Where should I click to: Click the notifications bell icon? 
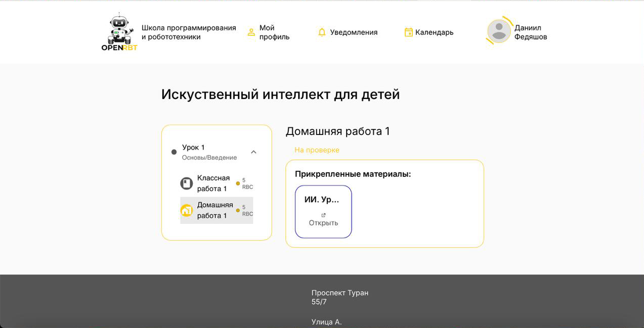coord(322,32)
